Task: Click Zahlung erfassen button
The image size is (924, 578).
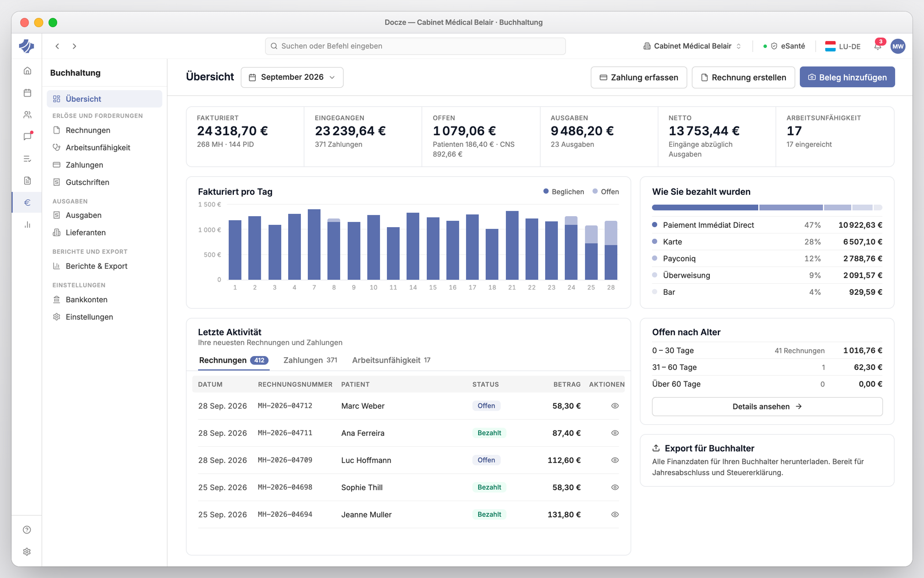Action: pos(639,77)
